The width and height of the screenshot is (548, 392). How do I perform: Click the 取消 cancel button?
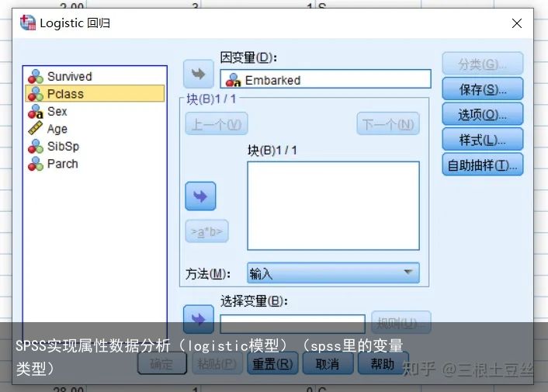coord(328,364)
